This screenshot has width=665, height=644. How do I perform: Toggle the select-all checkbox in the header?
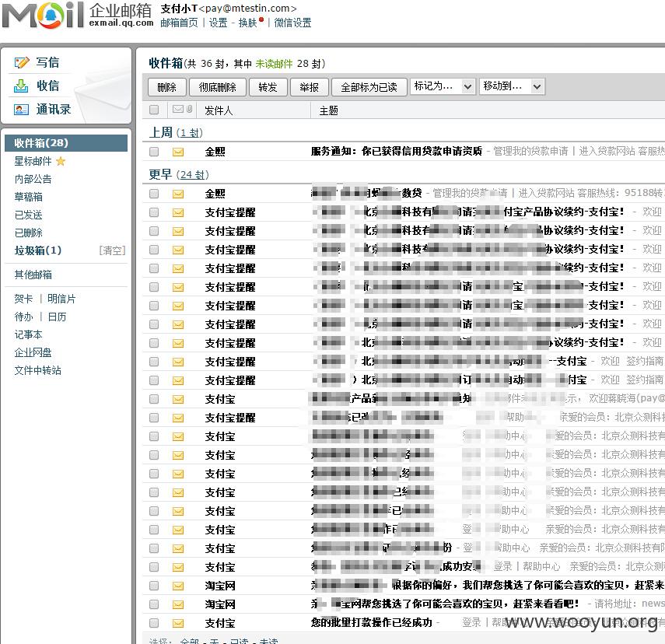[154, 110]
